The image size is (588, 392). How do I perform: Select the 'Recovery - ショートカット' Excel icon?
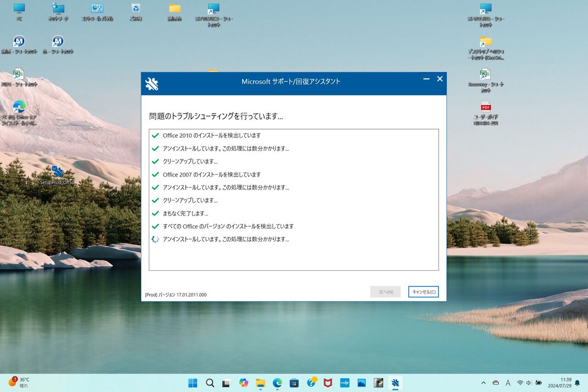[486, 81]
